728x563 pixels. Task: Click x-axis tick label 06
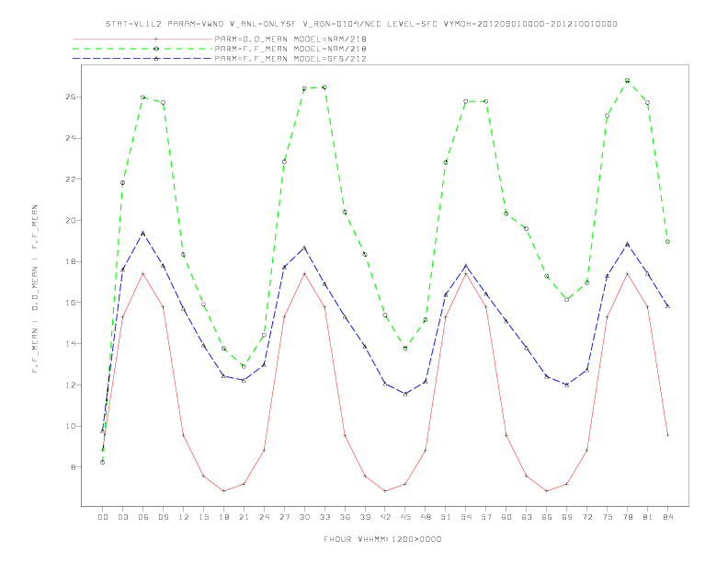(143, 517)
